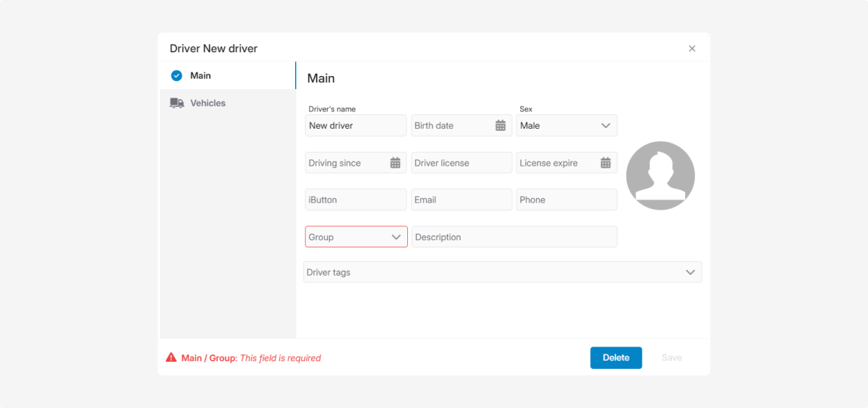
Task: Click the red warning triangle icon
Action: 171,358
